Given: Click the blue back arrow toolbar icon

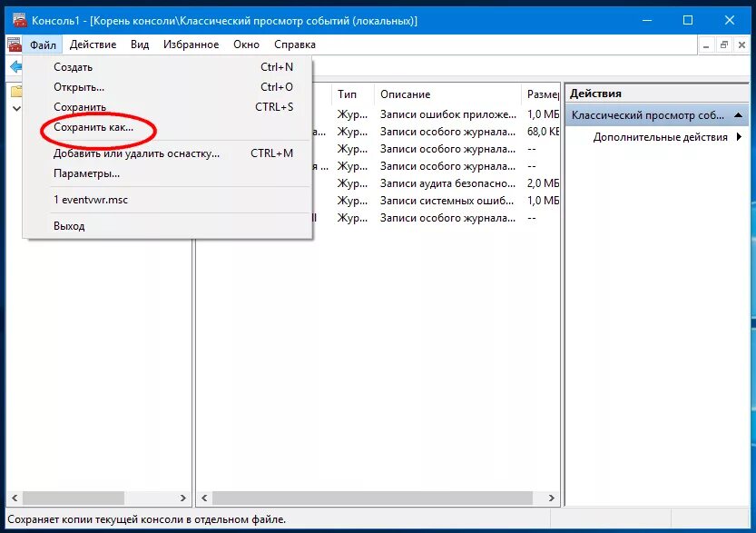Looking at the screenshot, I should [16, 66].
